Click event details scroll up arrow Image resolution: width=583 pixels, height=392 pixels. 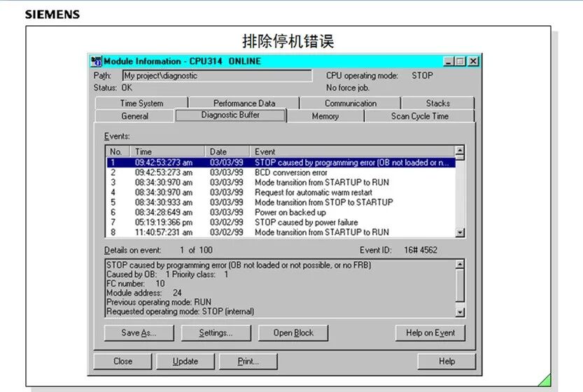click(x=460, y=264)
